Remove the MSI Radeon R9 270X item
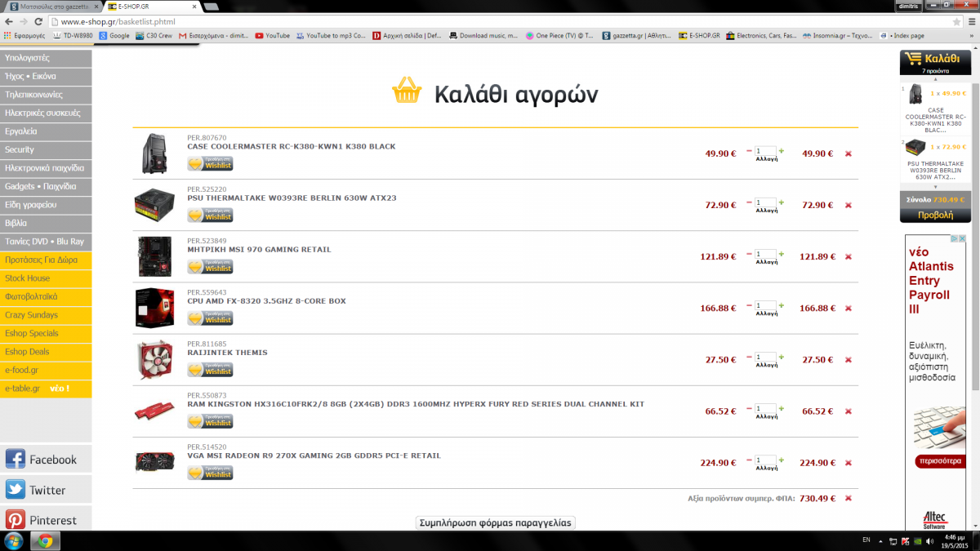 pos(848,463)
